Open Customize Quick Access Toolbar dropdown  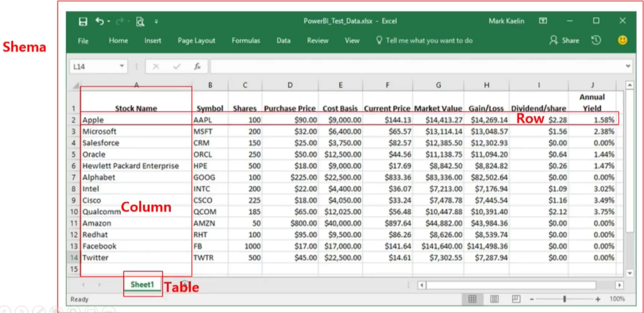pos(156,21)
